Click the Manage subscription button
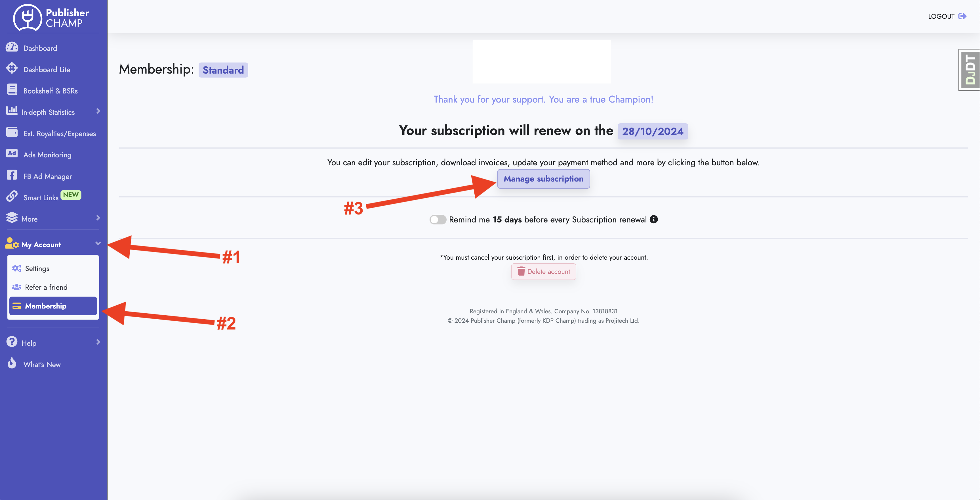 (543, 179)
